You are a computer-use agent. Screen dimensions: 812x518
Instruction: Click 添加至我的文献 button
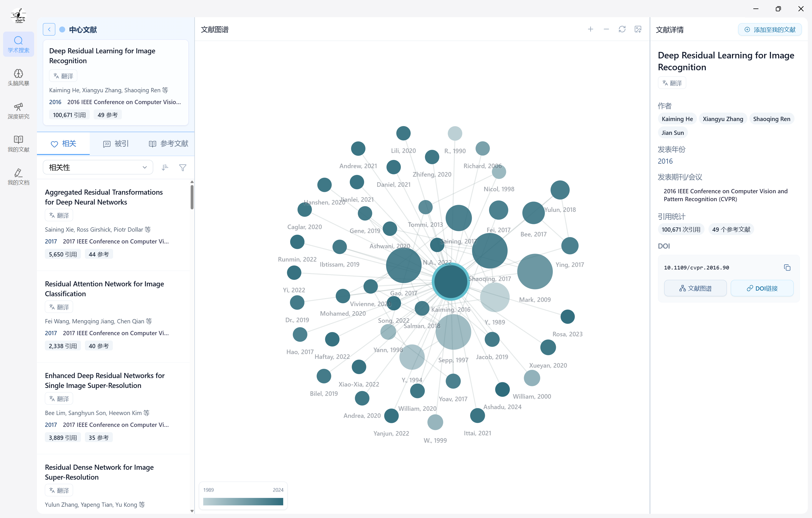[x=769, y=30]
